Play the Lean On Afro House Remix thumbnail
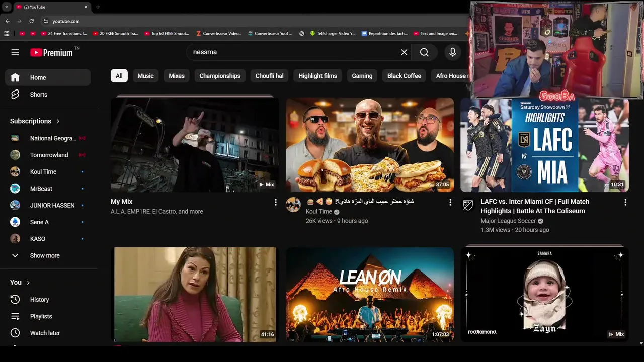Image resolution: width=644 pixels, height=362 pixels. click(x=370, y=295)
